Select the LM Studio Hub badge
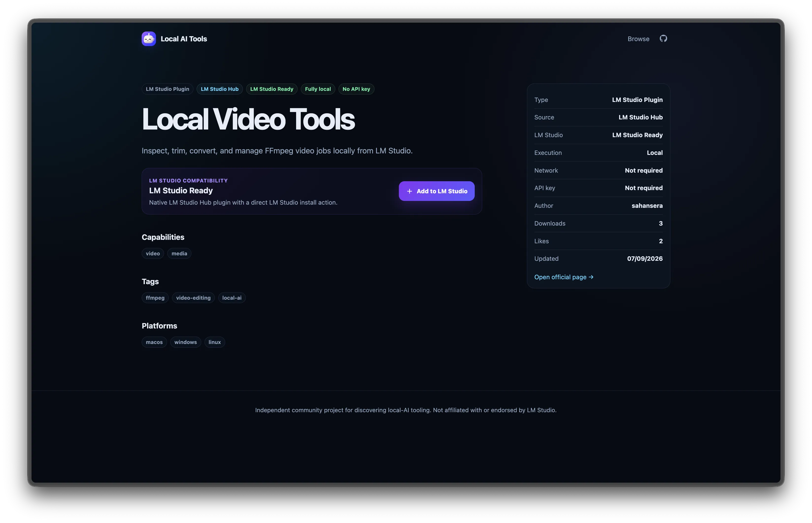This screenshot has width=812, height=523. [x=220, y=89]
